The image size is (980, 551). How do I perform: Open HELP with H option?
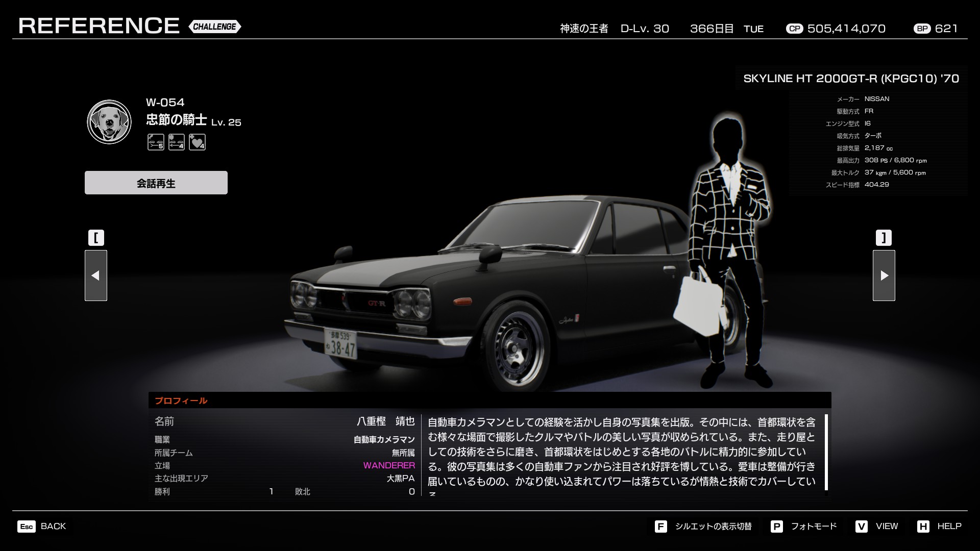coord(939,526)
